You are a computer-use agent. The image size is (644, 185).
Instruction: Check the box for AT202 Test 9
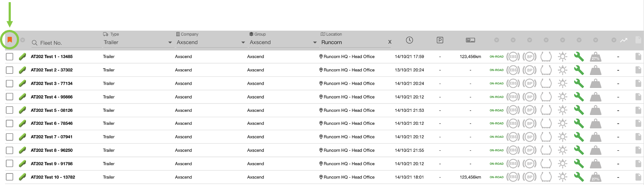coord(10,164)
